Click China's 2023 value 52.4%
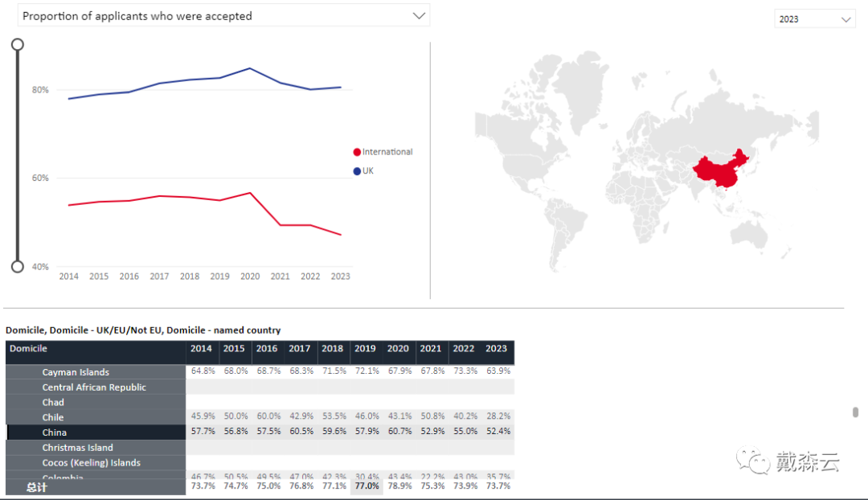 click(498, 431)
